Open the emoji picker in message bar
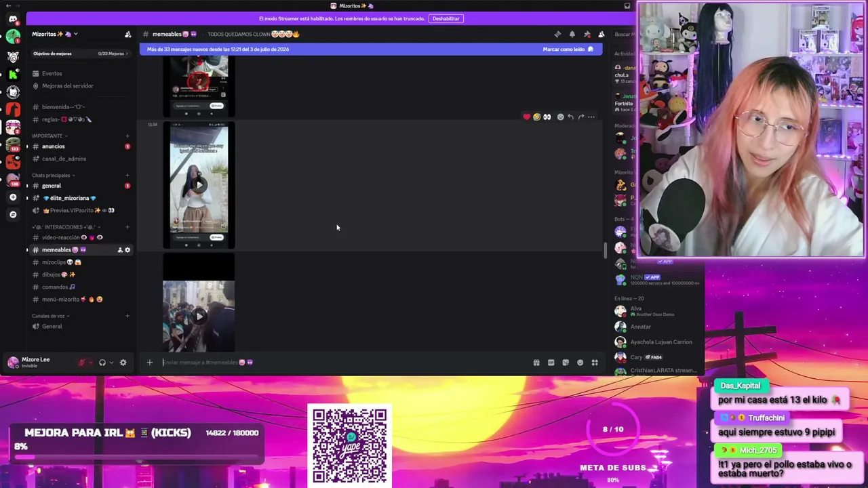Viewport: 868px width, 488px height. coord(580,363)
